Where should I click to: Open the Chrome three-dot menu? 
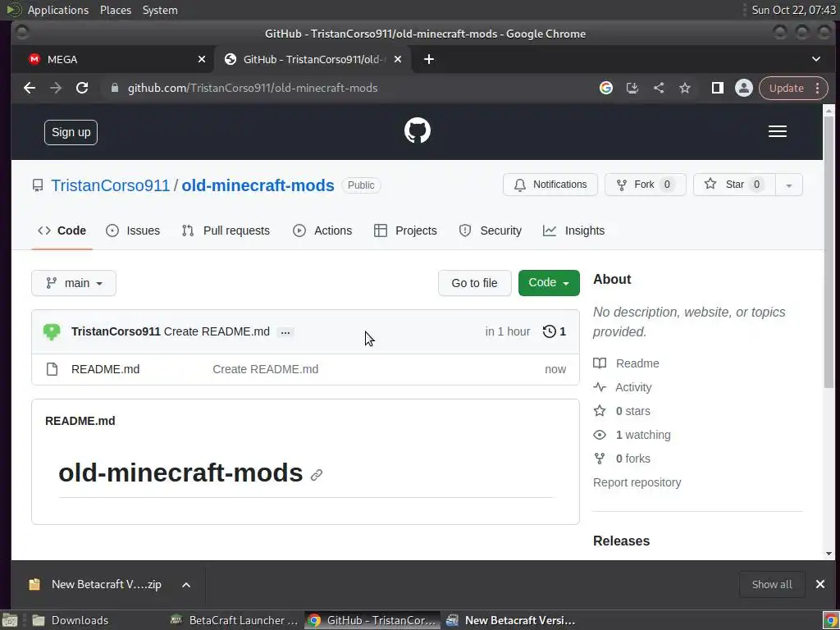818,88
